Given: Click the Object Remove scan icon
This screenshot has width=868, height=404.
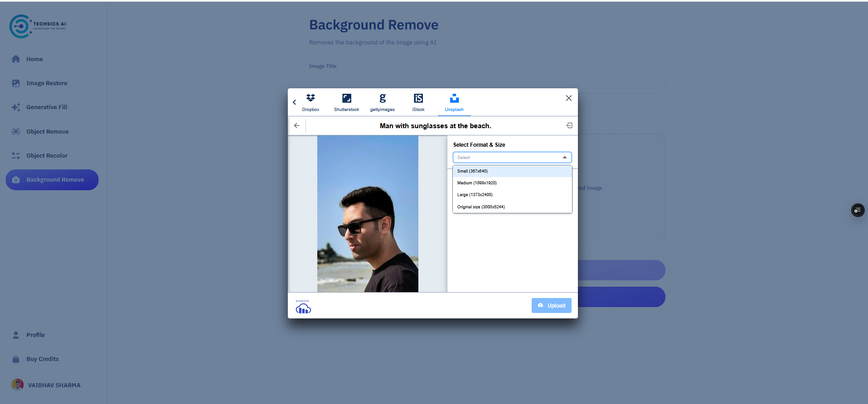Looking at the screenshot, I should pyautogui.click(x=16, y=131).
